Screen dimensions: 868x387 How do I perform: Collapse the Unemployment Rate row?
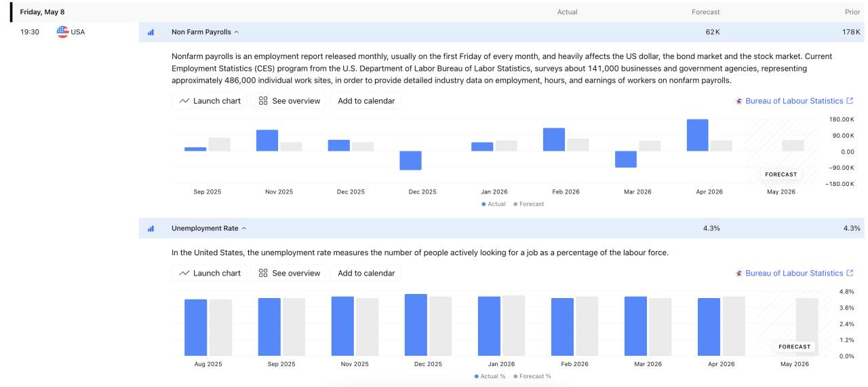(244, 229)
